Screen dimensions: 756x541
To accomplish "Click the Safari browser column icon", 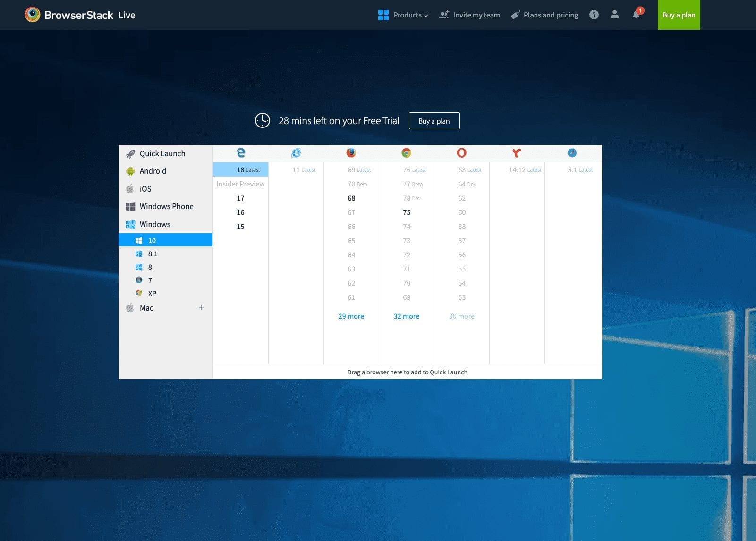I will point(572,152).
